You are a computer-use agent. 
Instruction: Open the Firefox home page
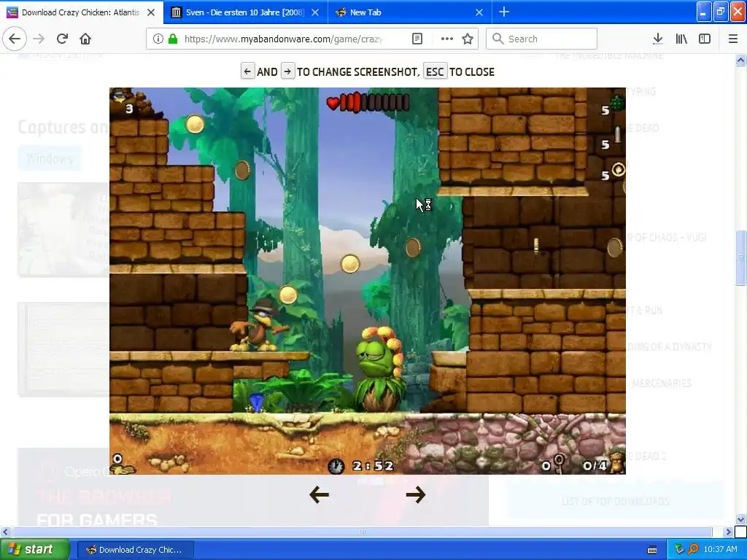click(x=85, y=39)
